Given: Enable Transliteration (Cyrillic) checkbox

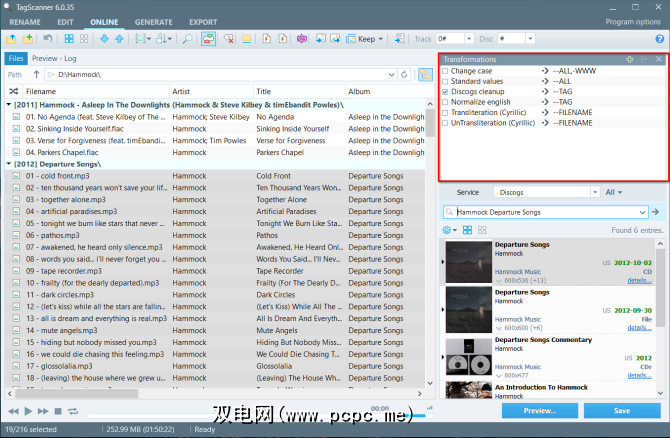Looking at the screenshot, I should [445, 112].
